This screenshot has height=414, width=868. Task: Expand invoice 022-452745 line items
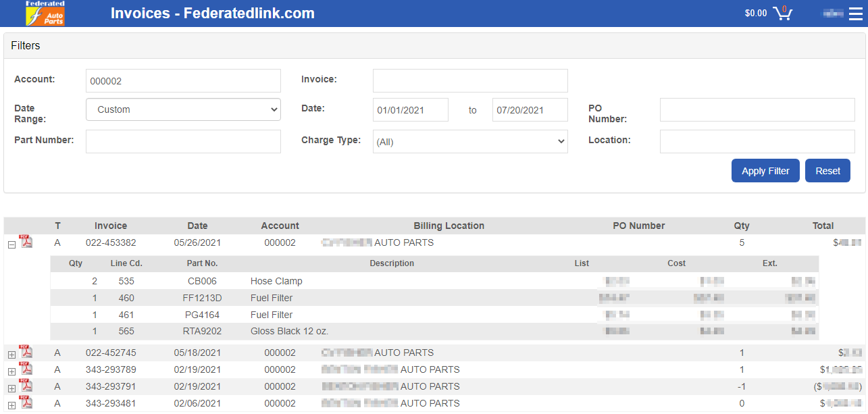tap(11, 355)
